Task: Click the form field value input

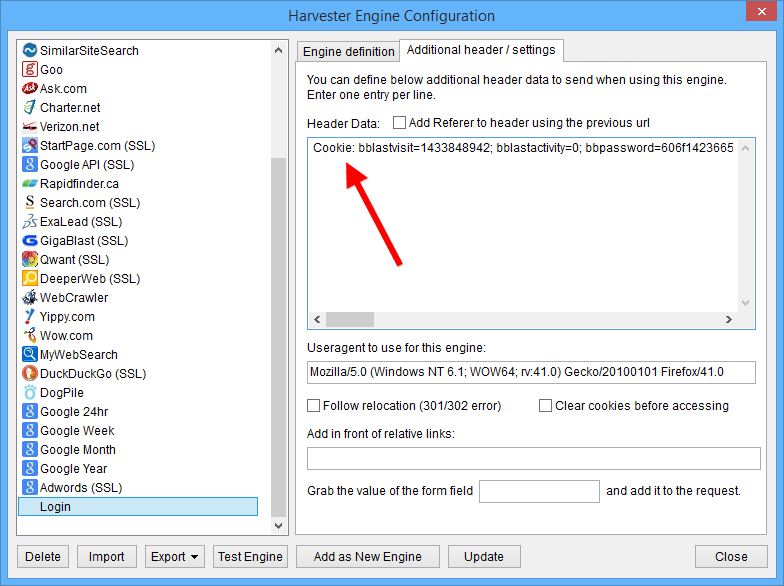Action: click(x=540, y=492)
